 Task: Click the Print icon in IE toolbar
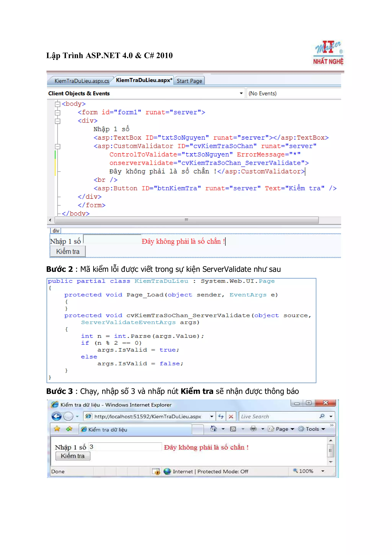point(253,429)
